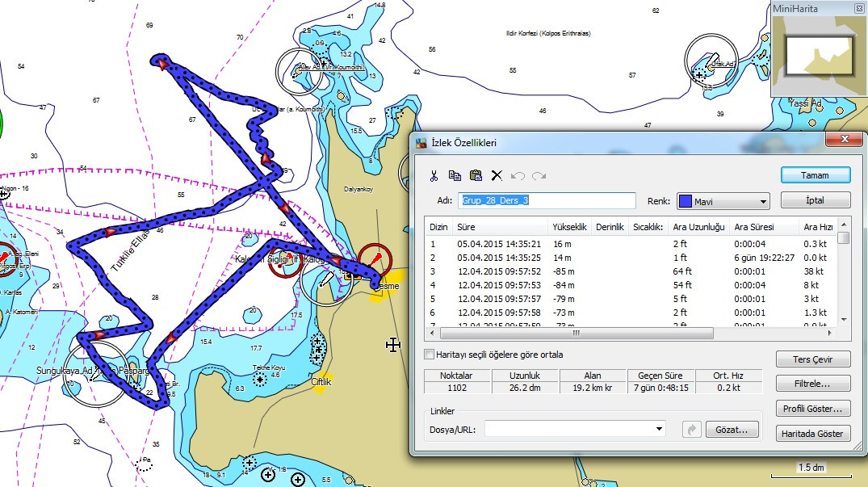The width and height of the screenshot is (868, 487).
Task: Click the Tamam button
Action: (816, 175)
